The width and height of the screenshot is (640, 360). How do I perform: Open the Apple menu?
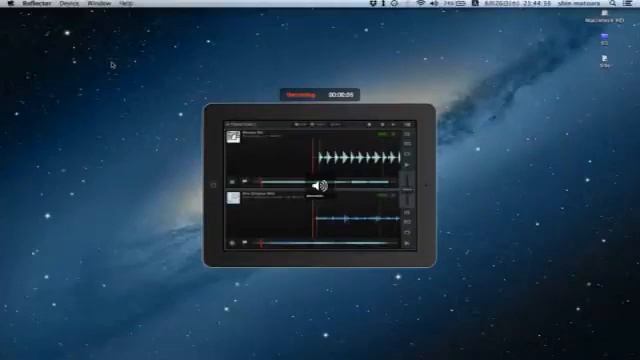tap(11, 3)
